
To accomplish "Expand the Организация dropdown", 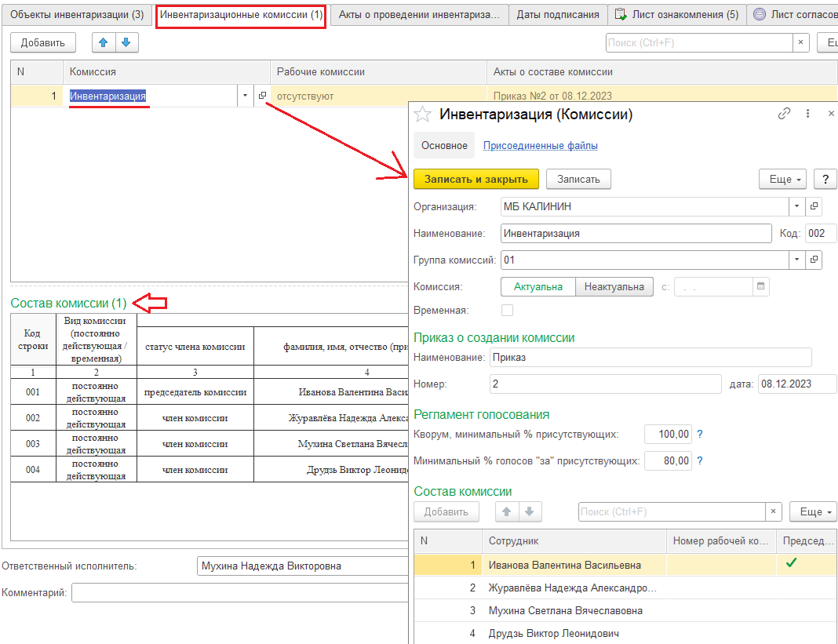I will 796,206.
